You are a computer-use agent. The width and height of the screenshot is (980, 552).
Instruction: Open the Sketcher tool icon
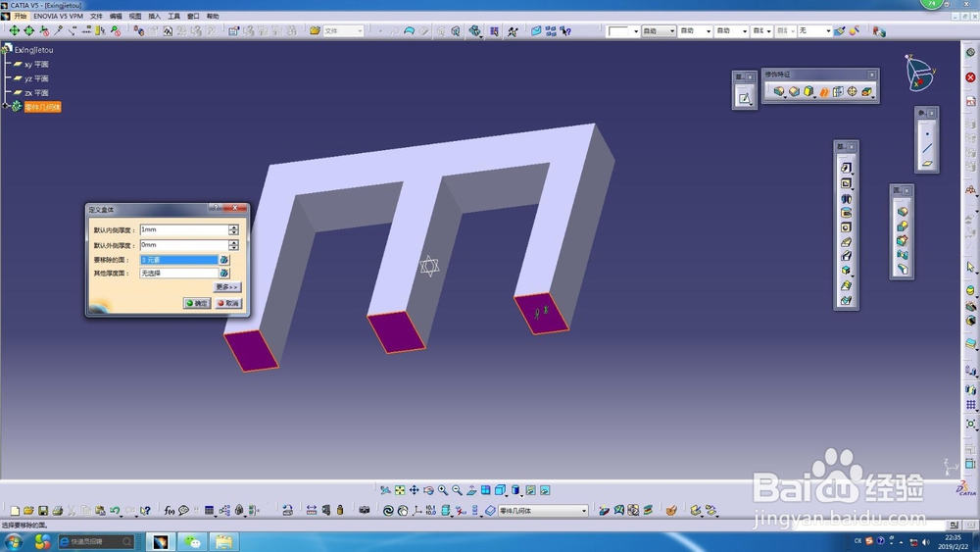pyautogui.click(x=745, y=98)
